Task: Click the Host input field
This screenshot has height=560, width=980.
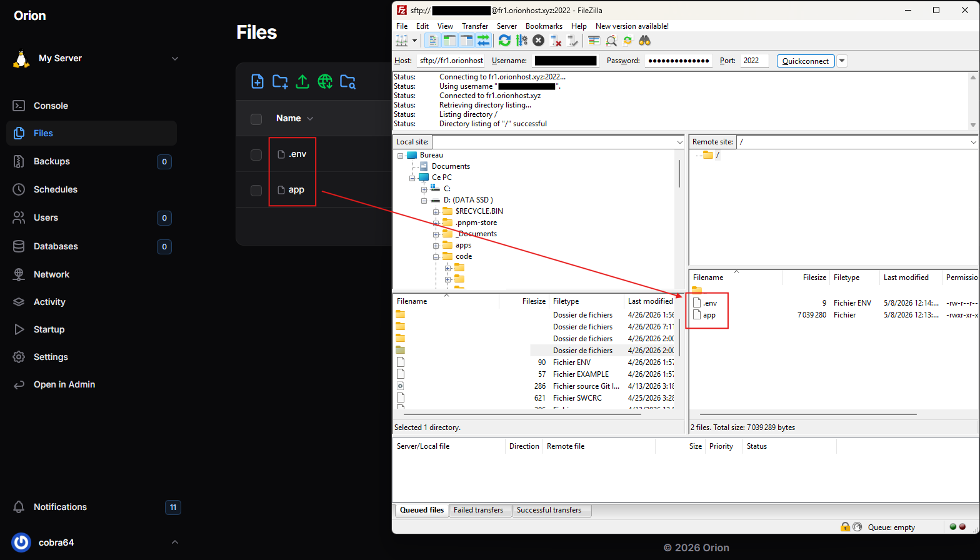Action: tap(451, 61)
